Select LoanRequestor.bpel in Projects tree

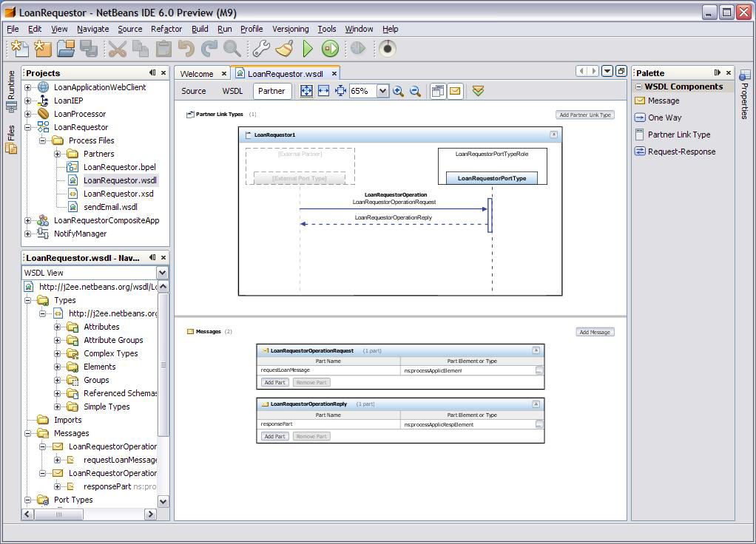[x=120, y=167]
